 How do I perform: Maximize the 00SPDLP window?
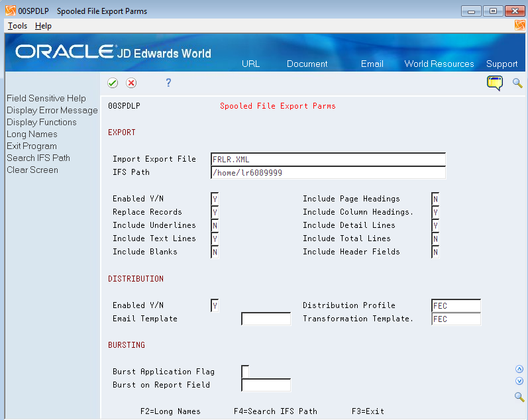point(493,11)
